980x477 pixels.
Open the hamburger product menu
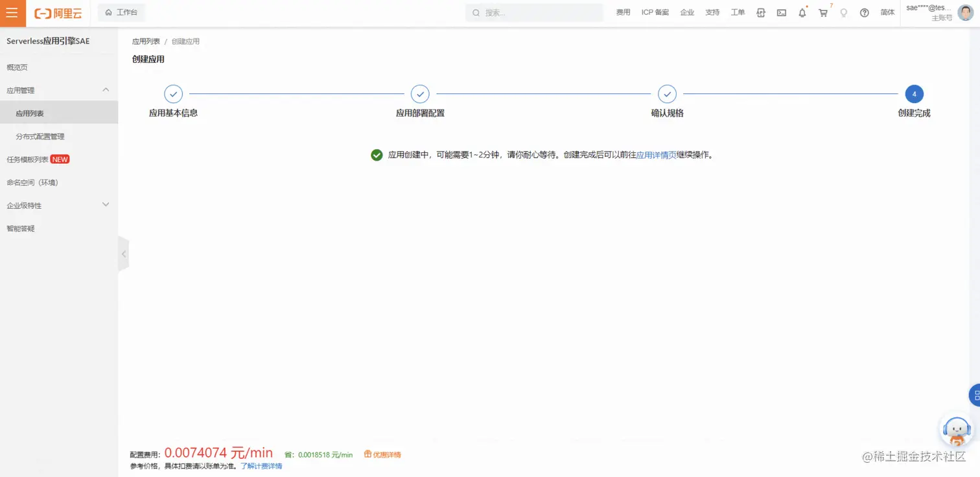point(12,13)
